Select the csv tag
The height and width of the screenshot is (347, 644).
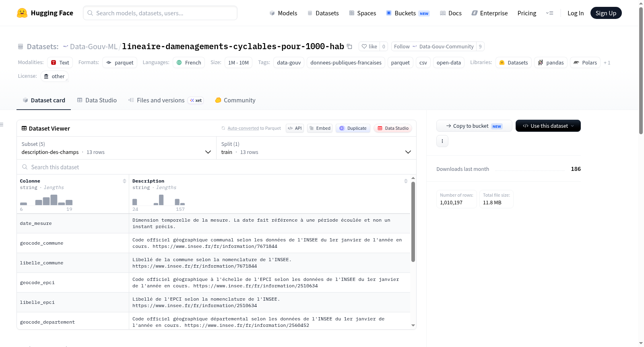[423, 62]
